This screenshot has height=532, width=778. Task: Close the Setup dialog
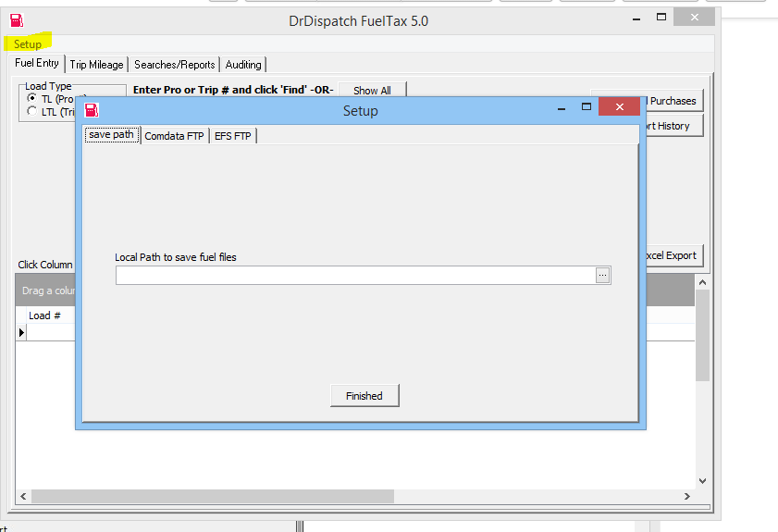(x=619, y=106)
